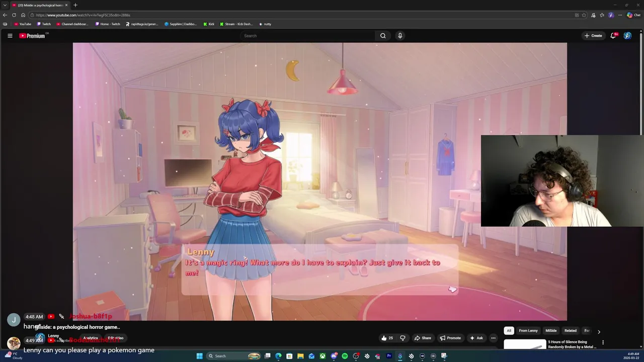Open Task View on the taskbar
Viewport: 644px width, 362px height.
pos(267,356)
